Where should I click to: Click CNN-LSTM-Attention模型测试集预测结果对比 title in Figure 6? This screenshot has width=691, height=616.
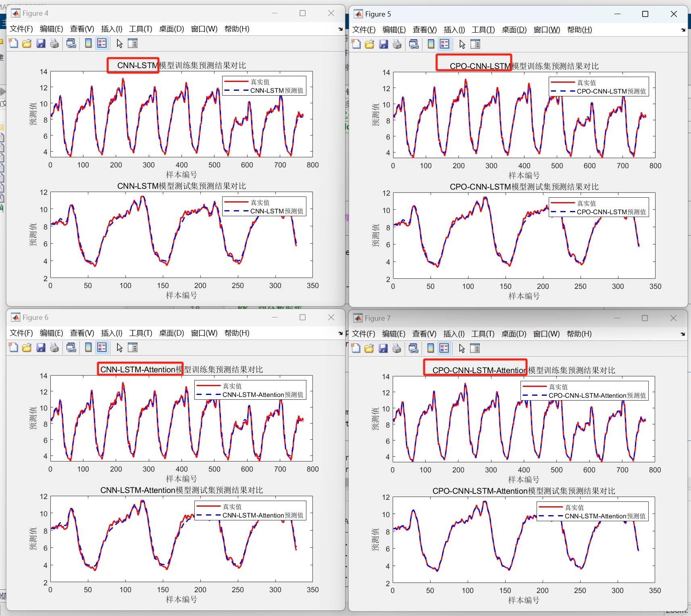[181, 490]
